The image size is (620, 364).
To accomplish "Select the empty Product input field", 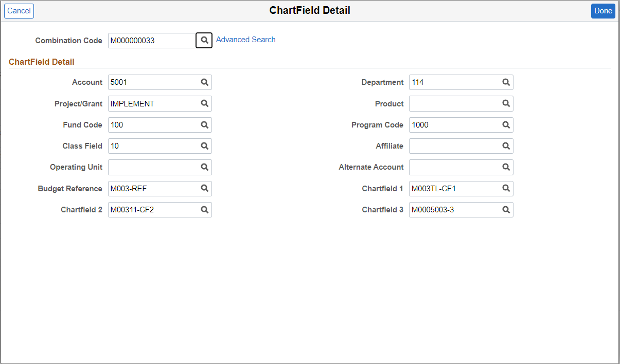I will coord(461,103).
